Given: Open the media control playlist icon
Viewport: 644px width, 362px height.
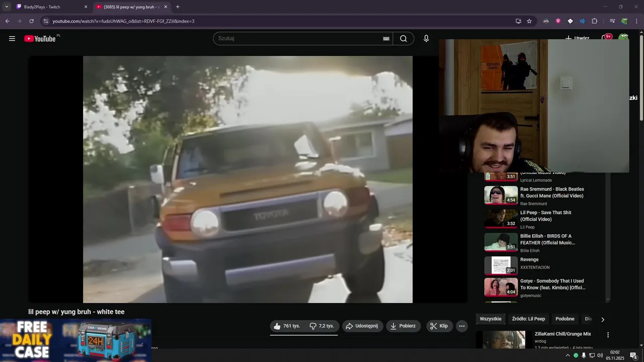Looking at the screenshot, I should pyautogui.click(x=612, y=21).
